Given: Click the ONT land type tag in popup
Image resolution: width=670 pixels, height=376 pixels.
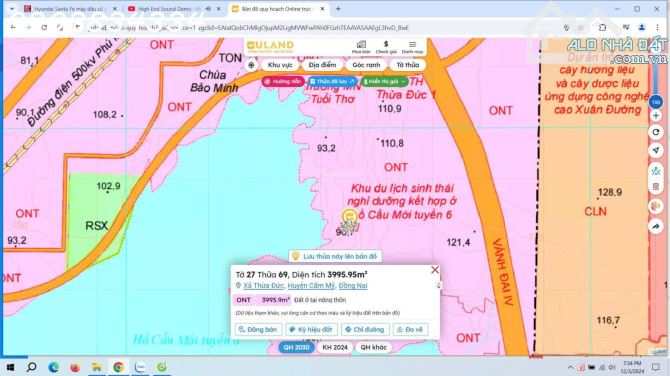Looking at the screenshot, I should (x=244, y=300).
